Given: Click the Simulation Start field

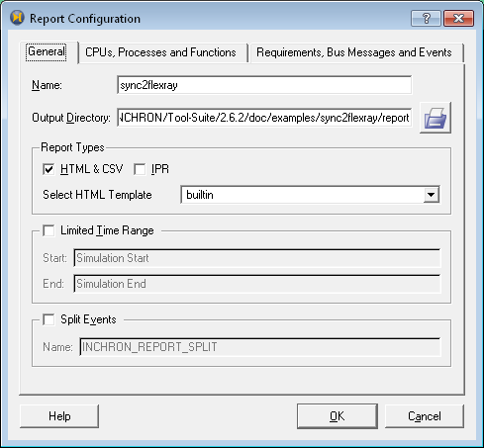Looking at the screenshot, I should 257,258.
